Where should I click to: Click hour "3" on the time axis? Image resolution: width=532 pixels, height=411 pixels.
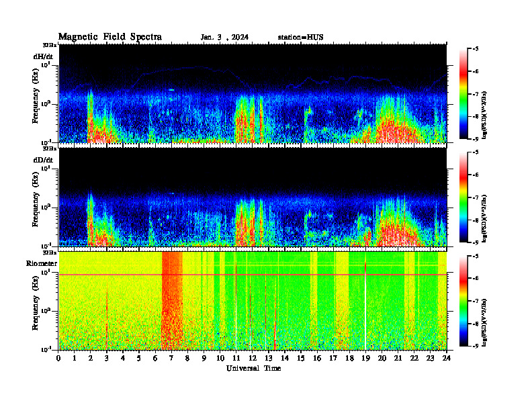click(x=107, y=358)
